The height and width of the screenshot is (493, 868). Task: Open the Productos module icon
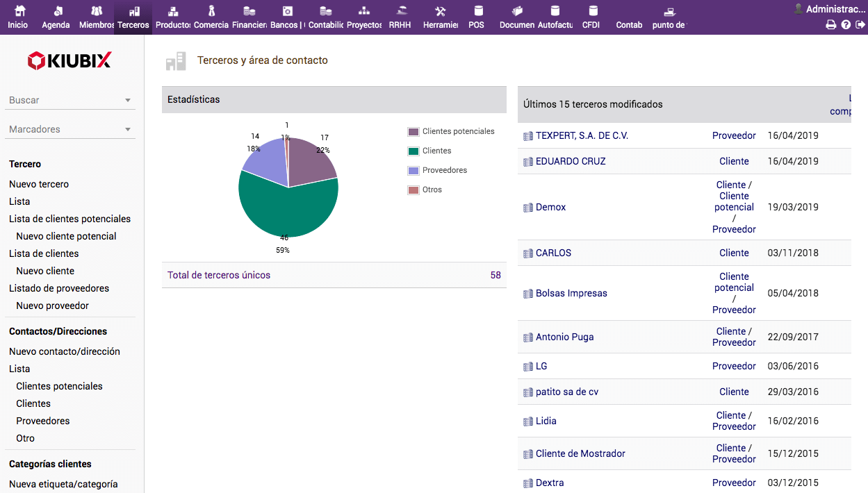173,12
